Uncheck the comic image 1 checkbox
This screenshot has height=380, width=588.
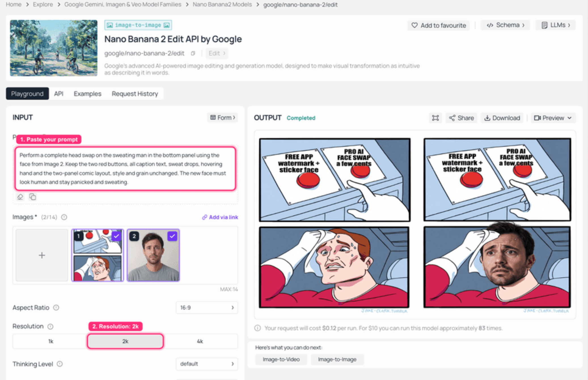point(116,236)
